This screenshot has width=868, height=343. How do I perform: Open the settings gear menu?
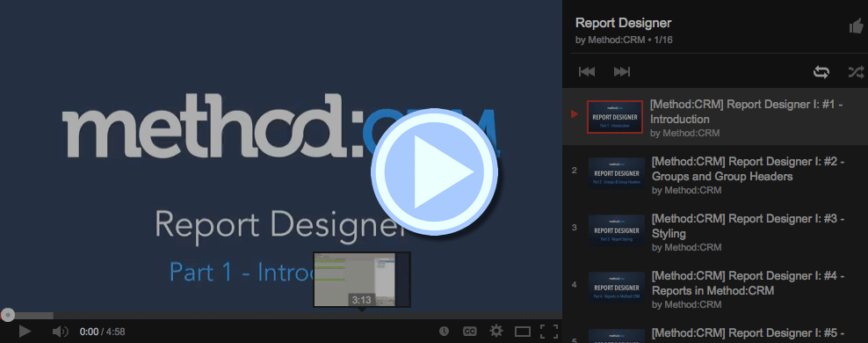[x=496, y=332]
